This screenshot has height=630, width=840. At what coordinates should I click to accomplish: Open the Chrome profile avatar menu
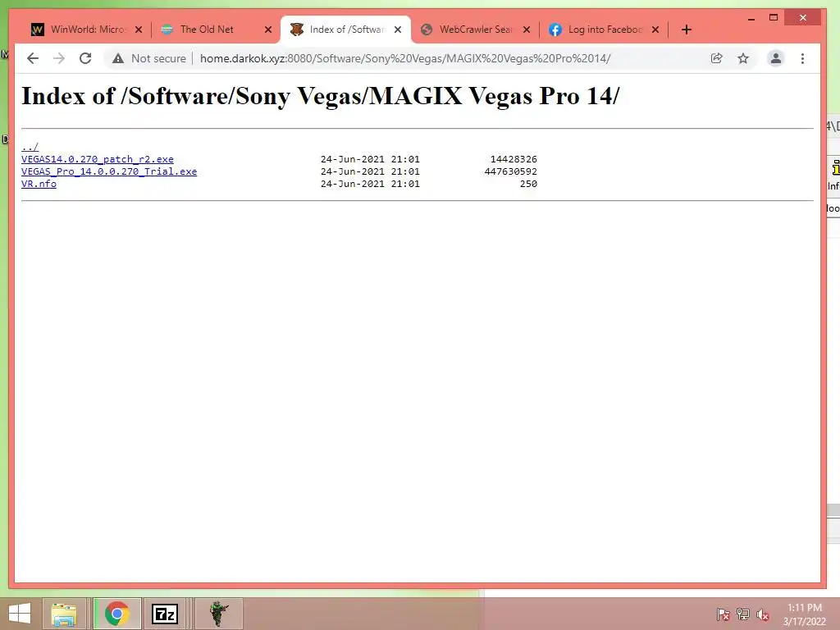pos(776,58)
